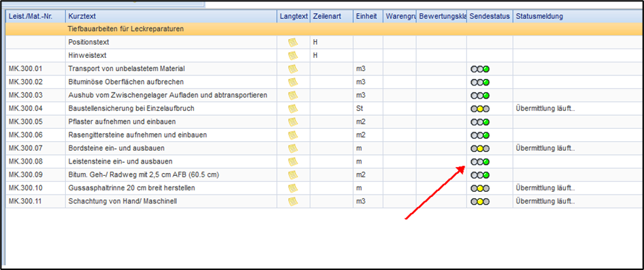The height and width of the screenshot is (270, 644).
Task: Click Übermittlung läuft.. message for MK.300.11
Action: click(545, 201)
